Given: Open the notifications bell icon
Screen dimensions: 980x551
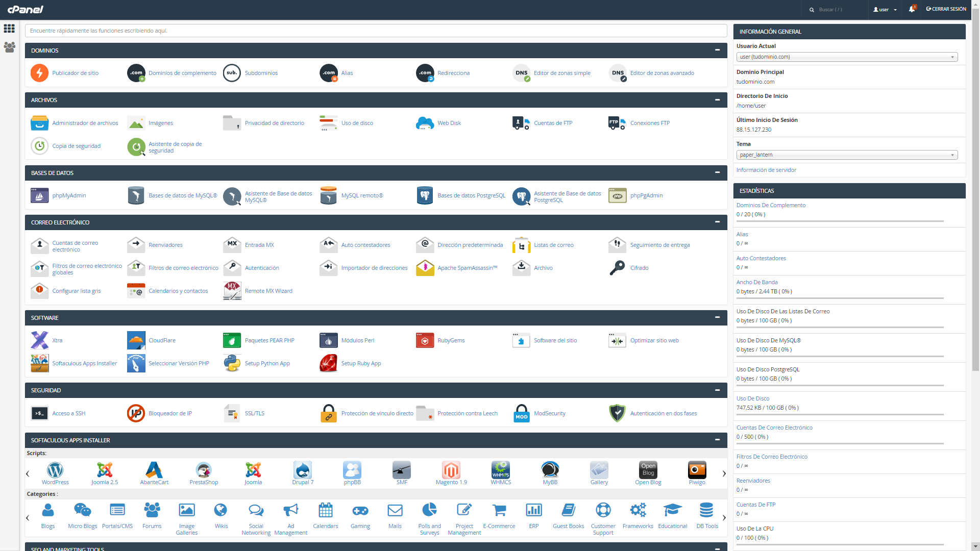Looking at the screenshot, I should [x=912, y=9].
